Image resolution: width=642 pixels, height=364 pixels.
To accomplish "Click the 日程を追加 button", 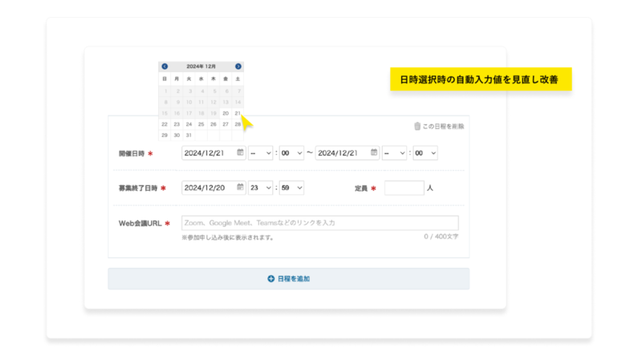I will [x=289, y=279].
